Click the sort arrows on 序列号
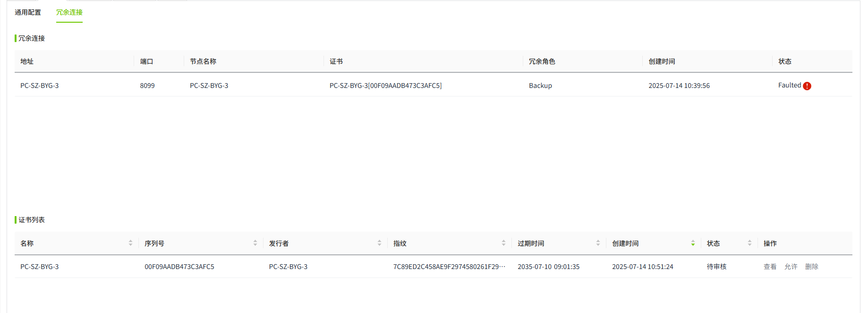Image resolution: width=868 pixels, height=313 pixels. pyautogui.click(x=255, y=243)
